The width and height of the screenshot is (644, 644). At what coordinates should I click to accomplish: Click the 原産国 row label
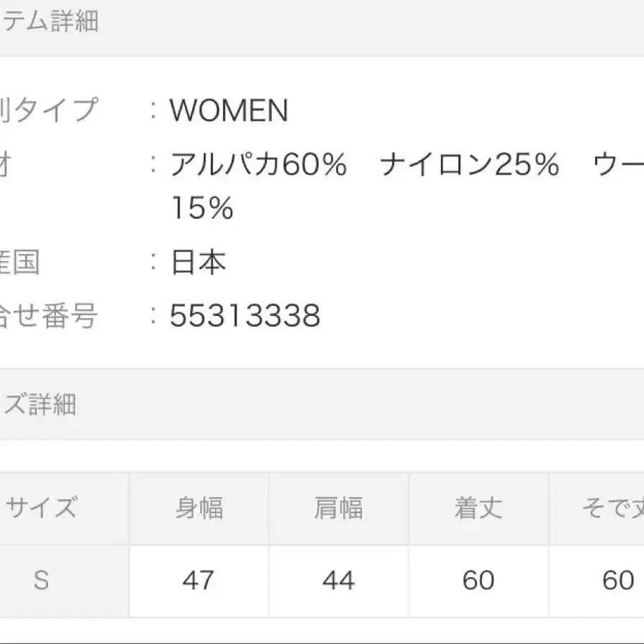[x=20, y=263]
